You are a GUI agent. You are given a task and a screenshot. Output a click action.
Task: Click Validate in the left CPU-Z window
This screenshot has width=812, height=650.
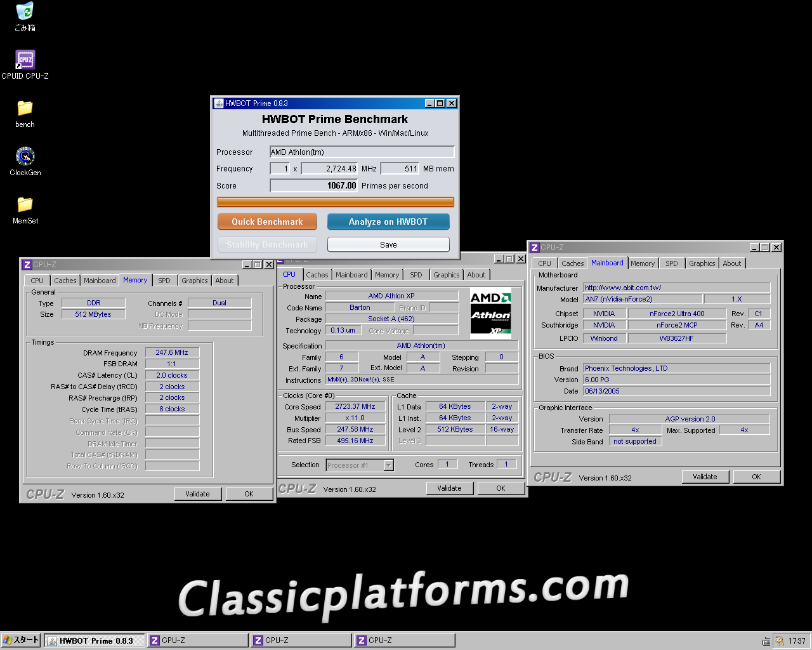(197, 494)
